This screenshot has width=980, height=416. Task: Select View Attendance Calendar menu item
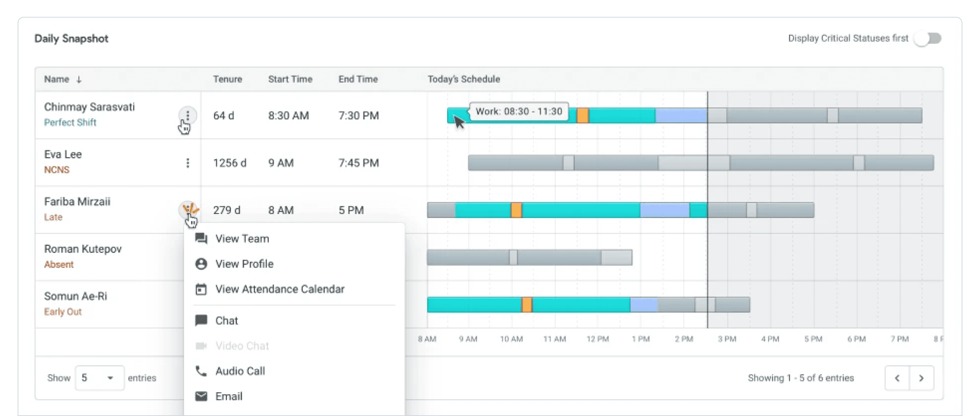(x=279, y=289)
